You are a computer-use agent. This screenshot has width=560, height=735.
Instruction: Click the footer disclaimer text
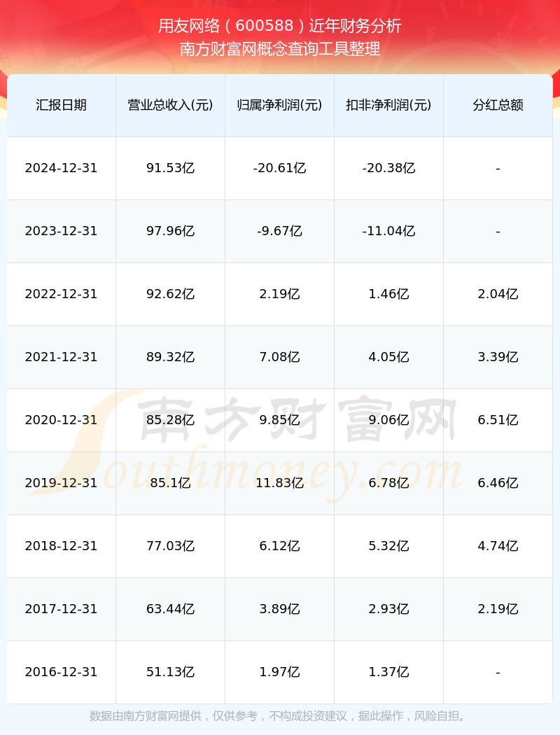(x=280, y=716)
